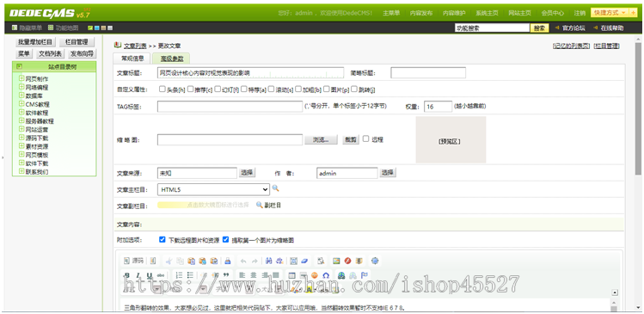Expand the 数据库 tree node
644x314 pixels.
pyautogui.click(x=21, y=95)
